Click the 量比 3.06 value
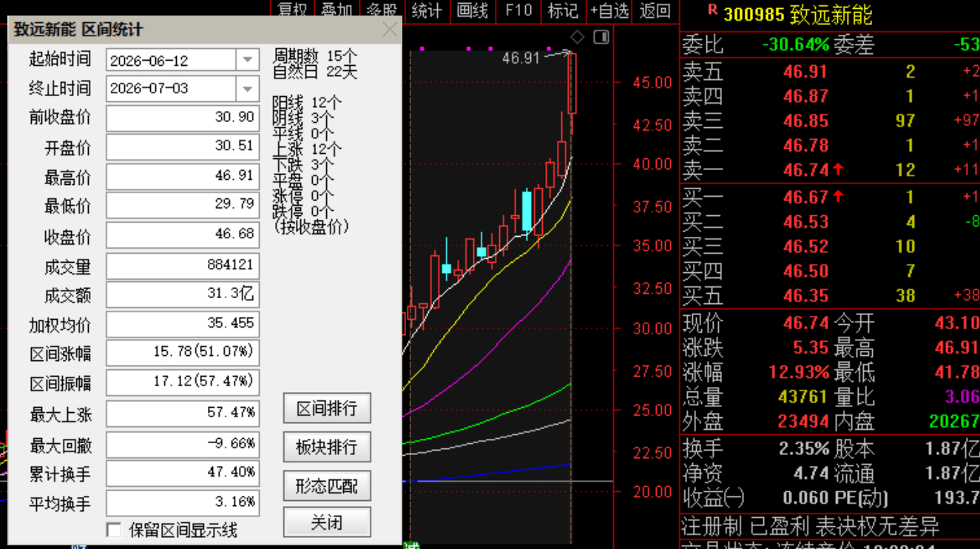Viewport: 980px width, 549px height. coord(962,397)
